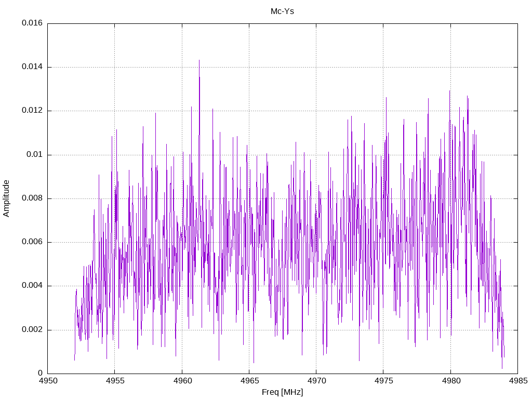Click the x-axis tick value 4960
The height and width of the screenshot is (399, 532).
click(x=182, y=381)
